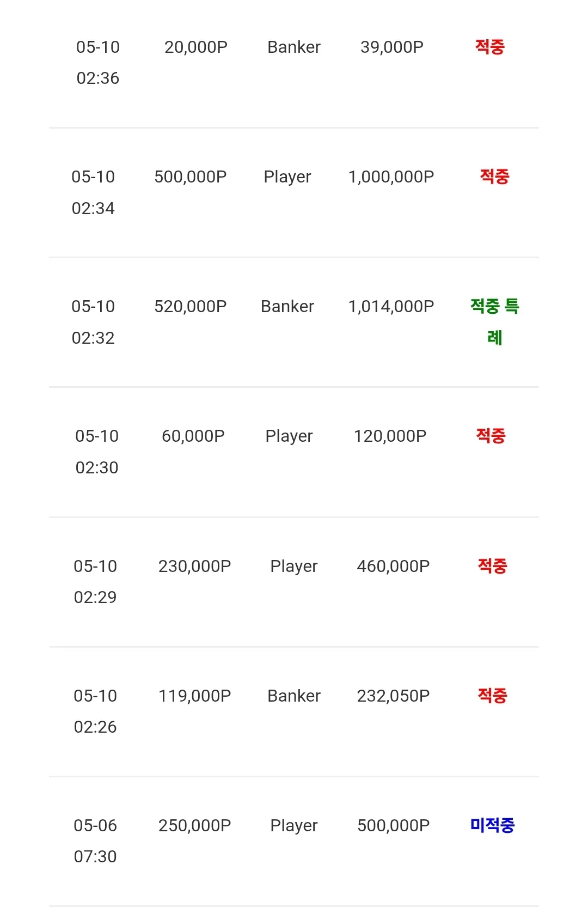The image size is (588, 907).
Task: Select the green 적중 특례 status
Action: click(495, 322)
